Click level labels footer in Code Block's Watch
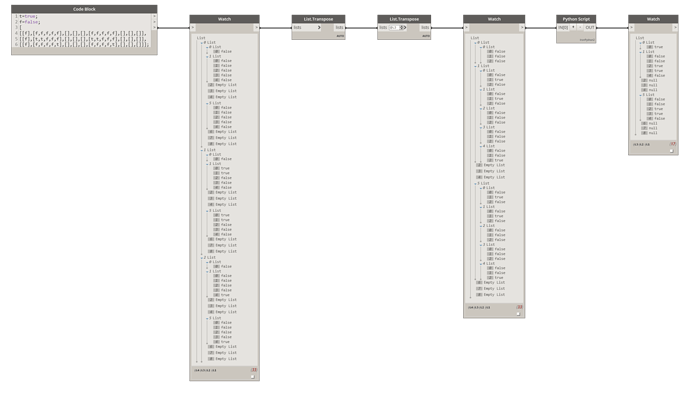Screen dimensions: 690x394 205,370
